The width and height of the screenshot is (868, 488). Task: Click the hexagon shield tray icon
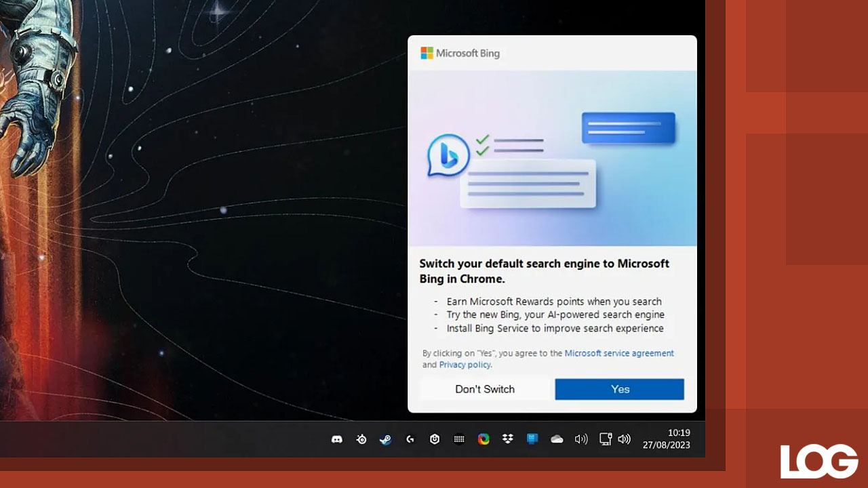[435, 439]
